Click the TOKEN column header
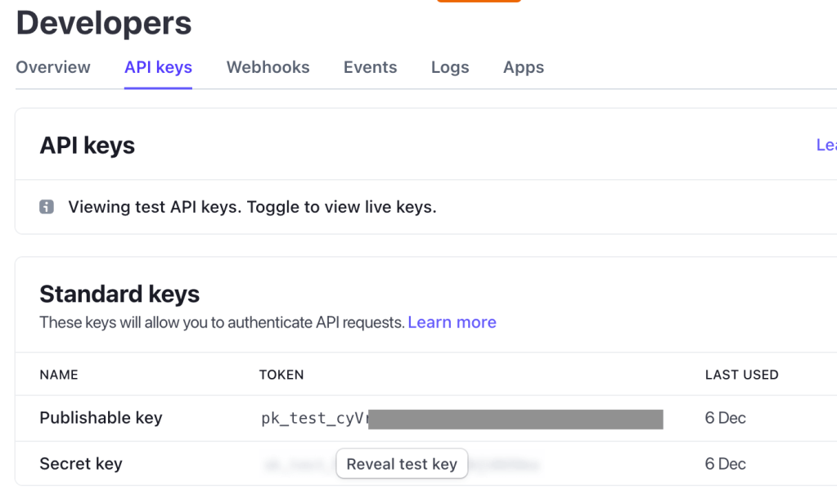Image resolution: width=837 pixels, height=504 pixels. pyautogui.click(x=281, y=375)
